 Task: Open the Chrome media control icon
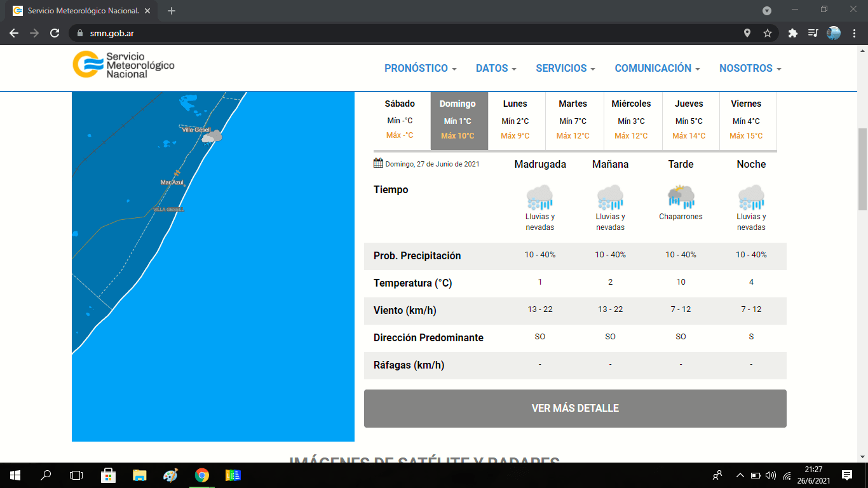tap(813, 33)
